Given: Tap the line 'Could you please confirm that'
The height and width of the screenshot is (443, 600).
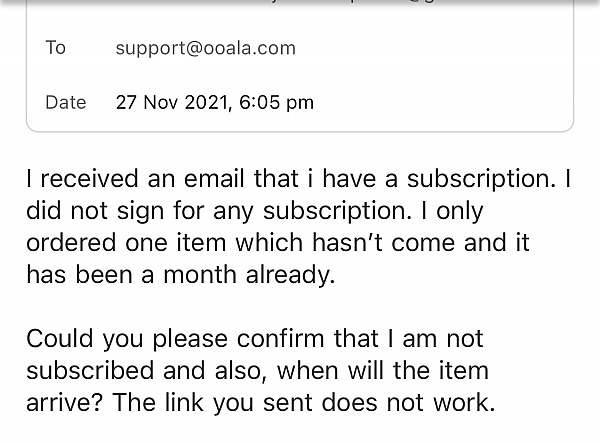Looking at the screenshot, I should point(255,339).
